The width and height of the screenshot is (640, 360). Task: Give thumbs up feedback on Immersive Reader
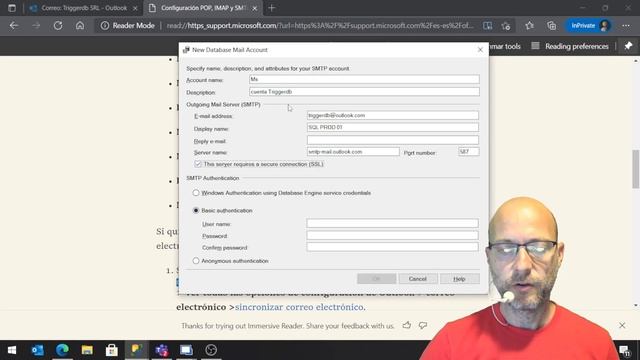tap(407, 325)
